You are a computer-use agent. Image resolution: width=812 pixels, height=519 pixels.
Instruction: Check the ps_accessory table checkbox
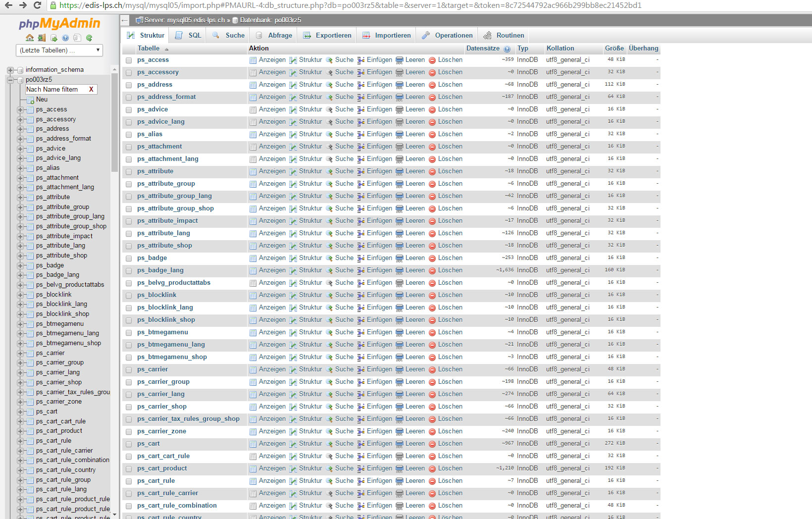click(x=129, y=72)
